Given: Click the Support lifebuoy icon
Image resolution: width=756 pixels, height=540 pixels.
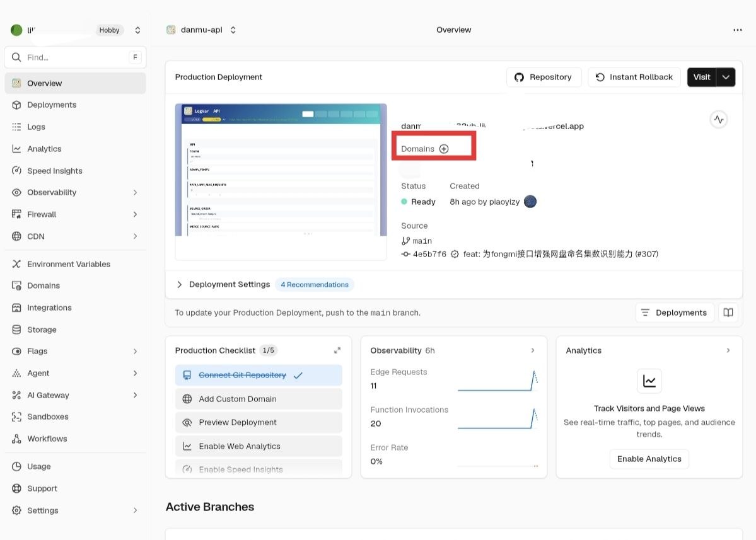Looking at the screenshot, I should [16, 488].
